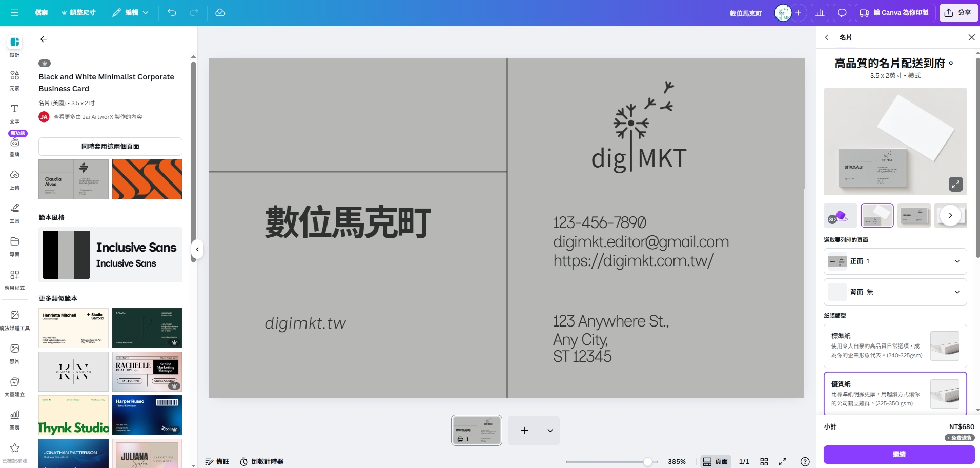Click the purple 繼續 continue button
The width and height of the screenshot is (980, 468).
click(x=899, y=455)
